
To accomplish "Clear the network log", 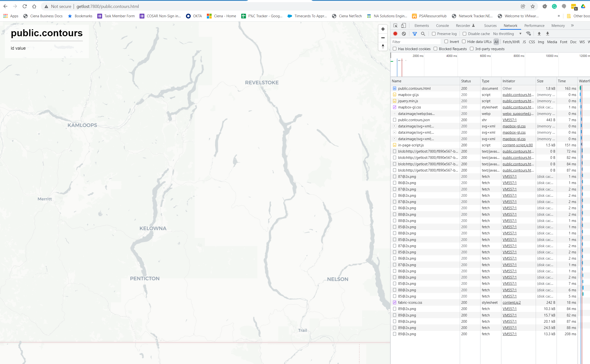I will [x=404, y=34].
